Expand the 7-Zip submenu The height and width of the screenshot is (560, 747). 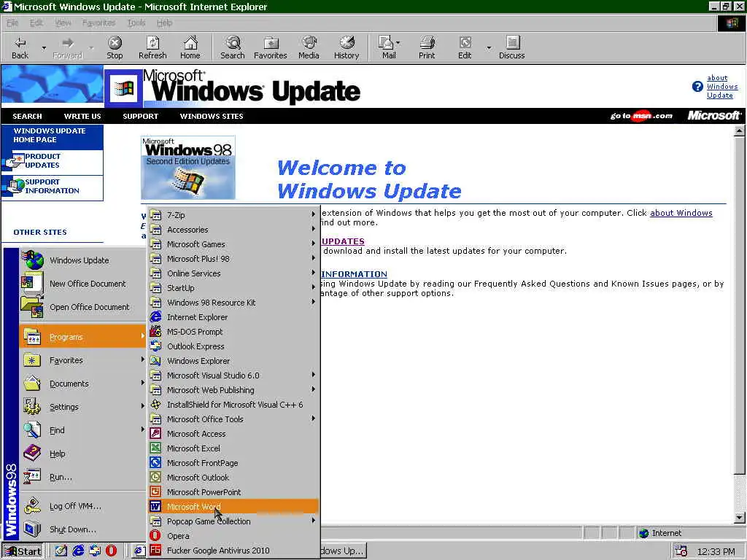click(x=233, y=215)
